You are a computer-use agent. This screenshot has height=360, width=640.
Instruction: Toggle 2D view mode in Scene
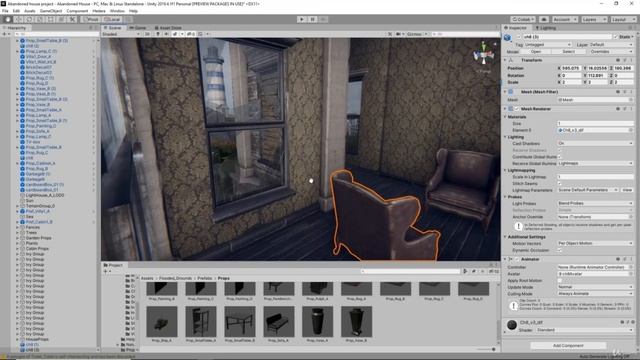click(x=147, y=34)
